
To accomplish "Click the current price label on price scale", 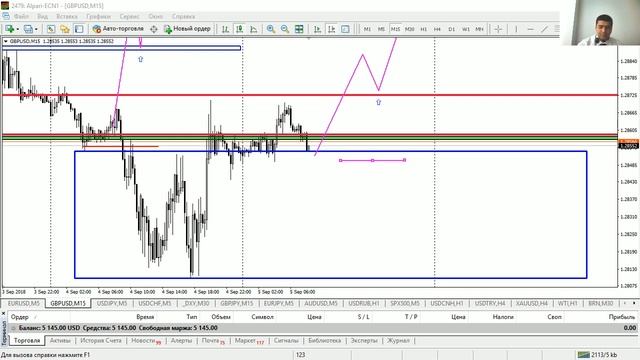I will coord(629,146).
